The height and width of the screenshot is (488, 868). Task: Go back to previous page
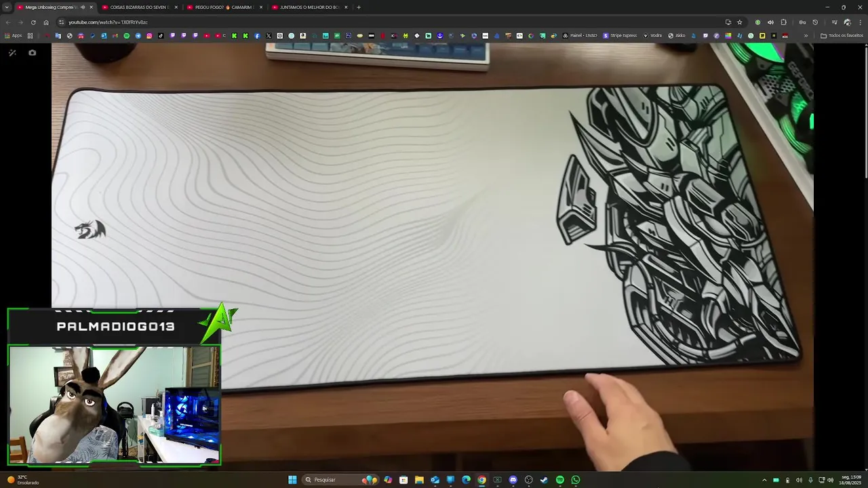click(x=8, y=22)
